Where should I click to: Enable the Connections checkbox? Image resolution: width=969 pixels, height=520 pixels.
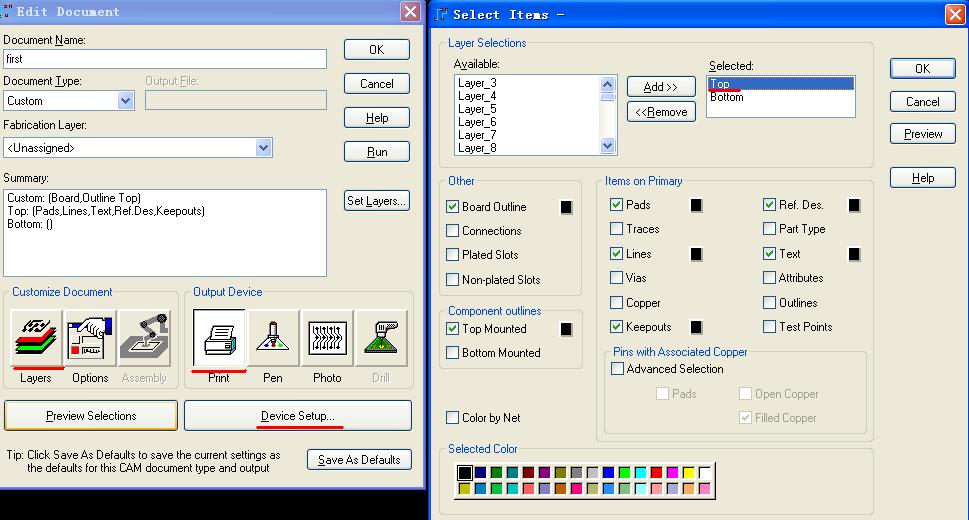point(452,231)
